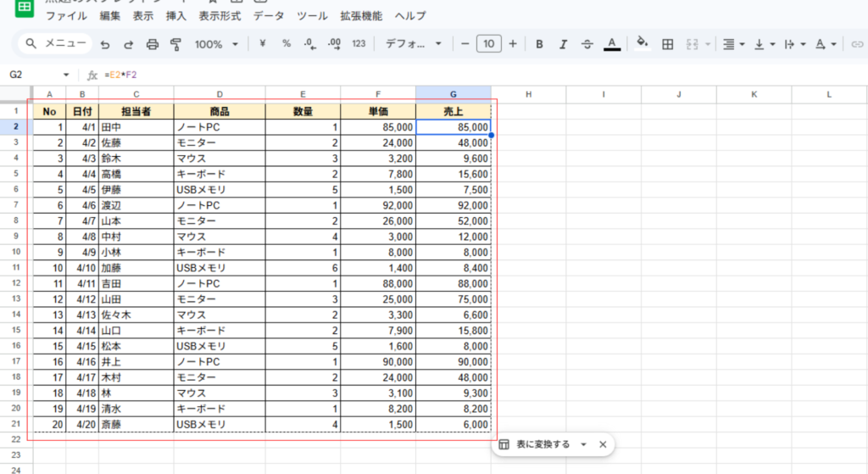Toggle bold formatting

coord(539,44)
